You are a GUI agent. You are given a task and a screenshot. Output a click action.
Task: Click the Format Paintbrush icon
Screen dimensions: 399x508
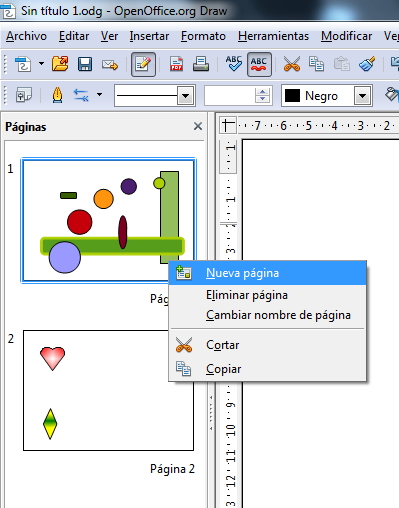pos(367,64)
